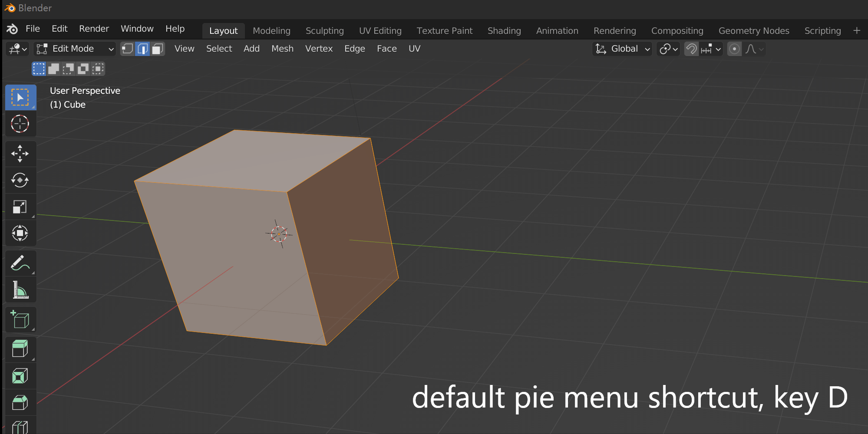
Task: Open the Help menu
Action: tap(175, 29)
